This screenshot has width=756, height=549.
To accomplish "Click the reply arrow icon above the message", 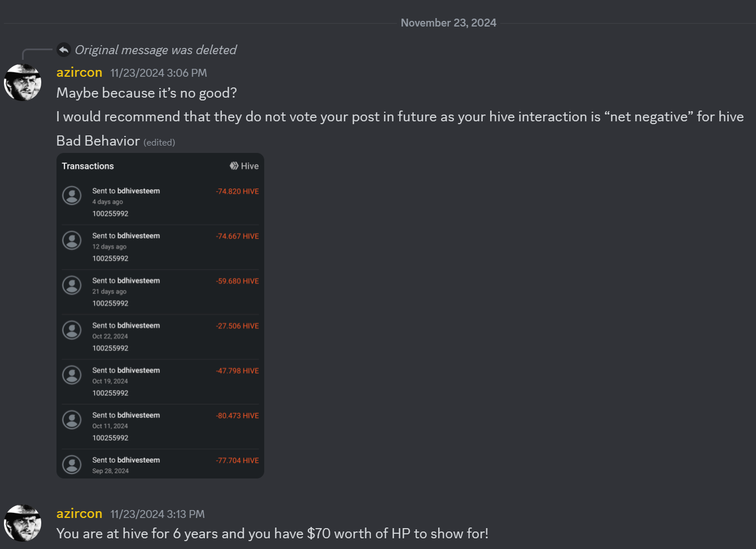I will pyautogui.click(x=64, y=50).
